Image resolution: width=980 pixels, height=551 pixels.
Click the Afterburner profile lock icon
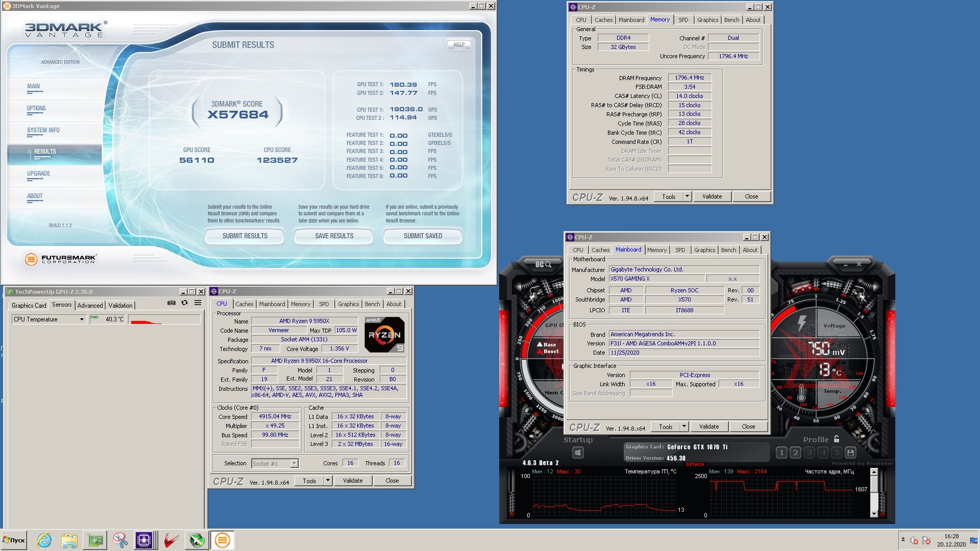pyautogui.click(x=837, y=439)
